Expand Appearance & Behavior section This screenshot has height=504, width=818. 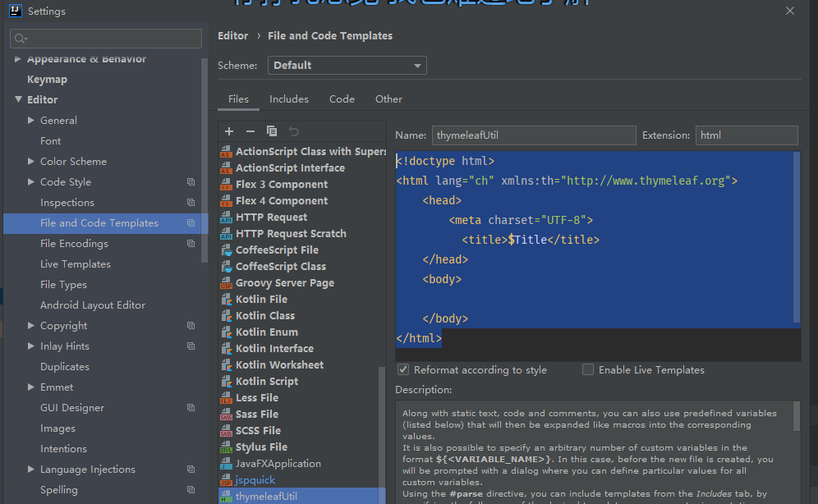point(18,59)
